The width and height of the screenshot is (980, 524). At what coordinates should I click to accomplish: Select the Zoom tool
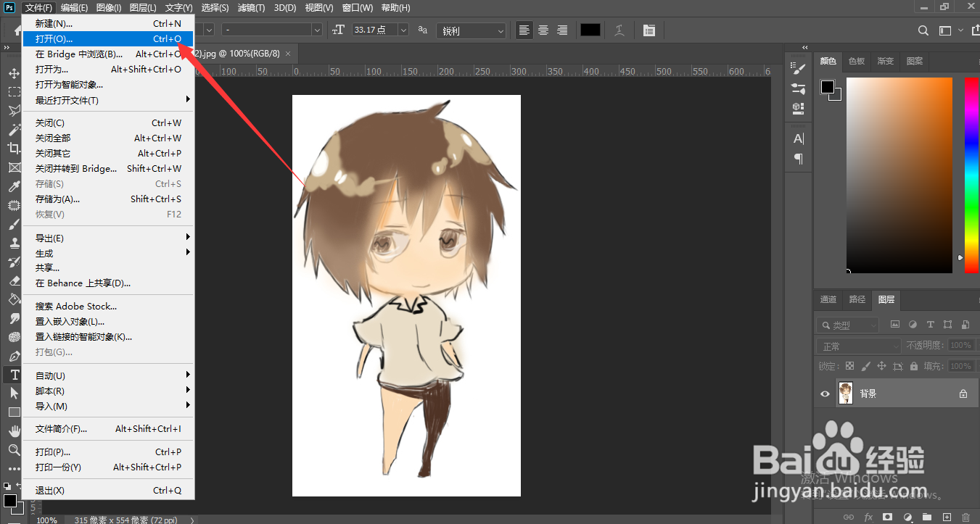[14, 450]
